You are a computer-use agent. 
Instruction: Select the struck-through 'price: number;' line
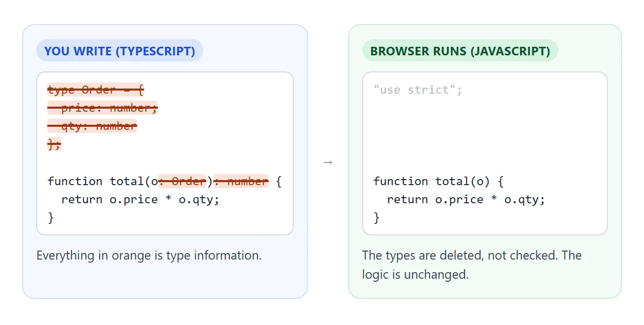[x=103, y=108]
